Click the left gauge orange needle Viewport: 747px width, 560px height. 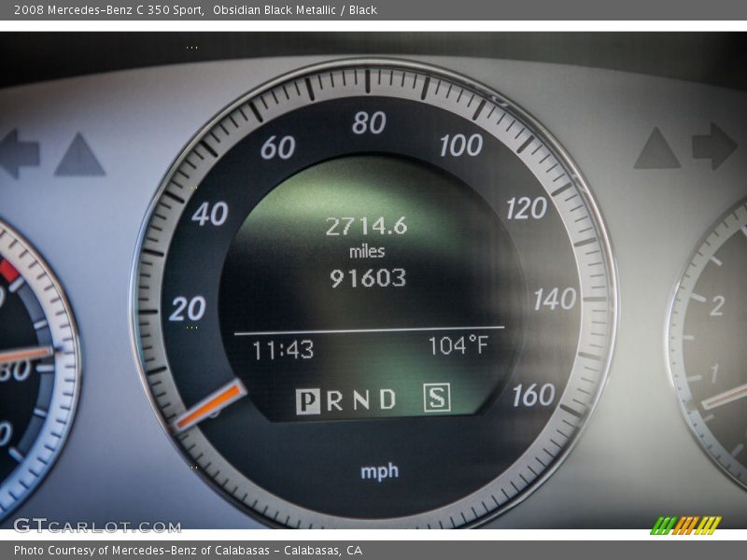click(x=26, y=355)
